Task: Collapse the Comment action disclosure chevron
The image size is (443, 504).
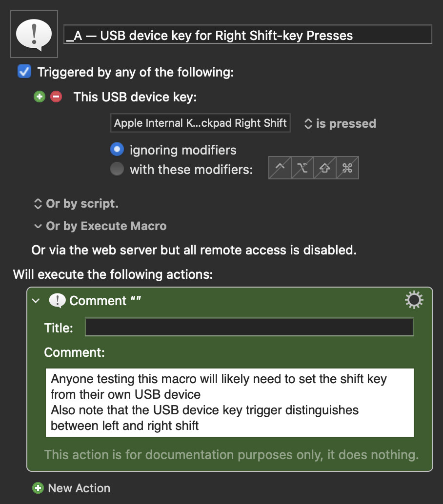Action: click(x=36, y=301)
